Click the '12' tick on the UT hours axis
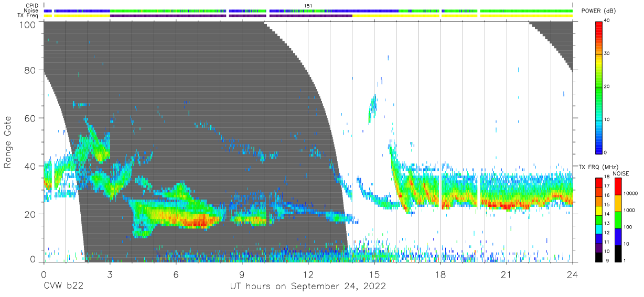Image resolution: width=644 pixels, height=297 pixels. click(308, 274)
